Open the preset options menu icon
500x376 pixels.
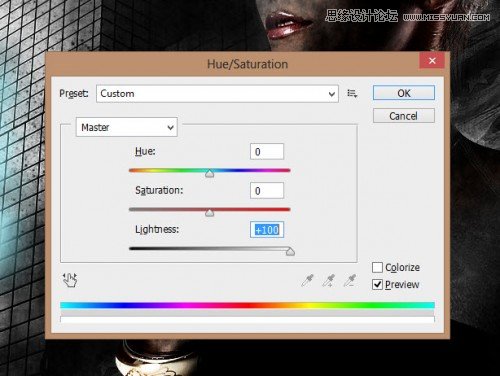352,93
